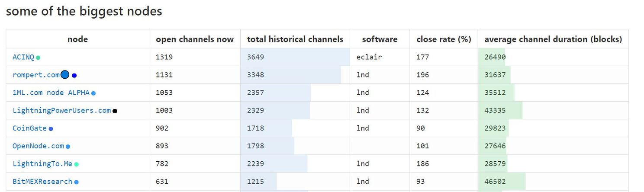Image resolution: width=644 pixels, height=192 pixels.
Task: Click close rate value 101
Action: coord(422,146)
